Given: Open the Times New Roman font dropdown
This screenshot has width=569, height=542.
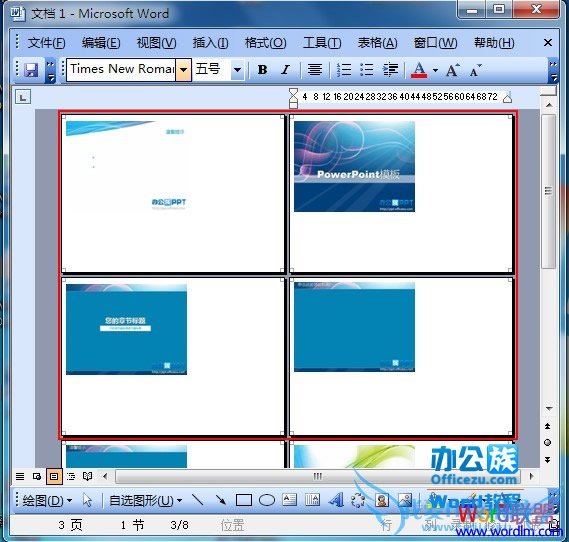Looking at the screenshot, I should (x=184, y=70).
